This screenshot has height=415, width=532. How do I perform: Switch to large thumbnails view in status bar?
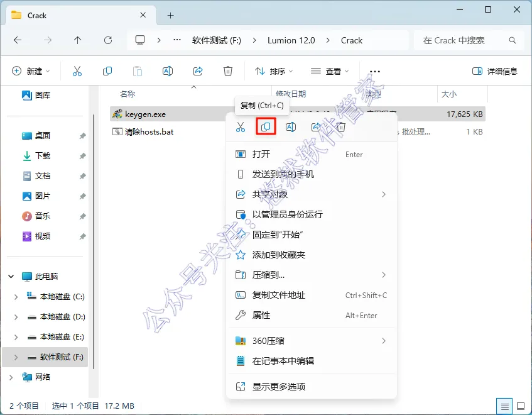pyautogui.click(x=521, y=406)
